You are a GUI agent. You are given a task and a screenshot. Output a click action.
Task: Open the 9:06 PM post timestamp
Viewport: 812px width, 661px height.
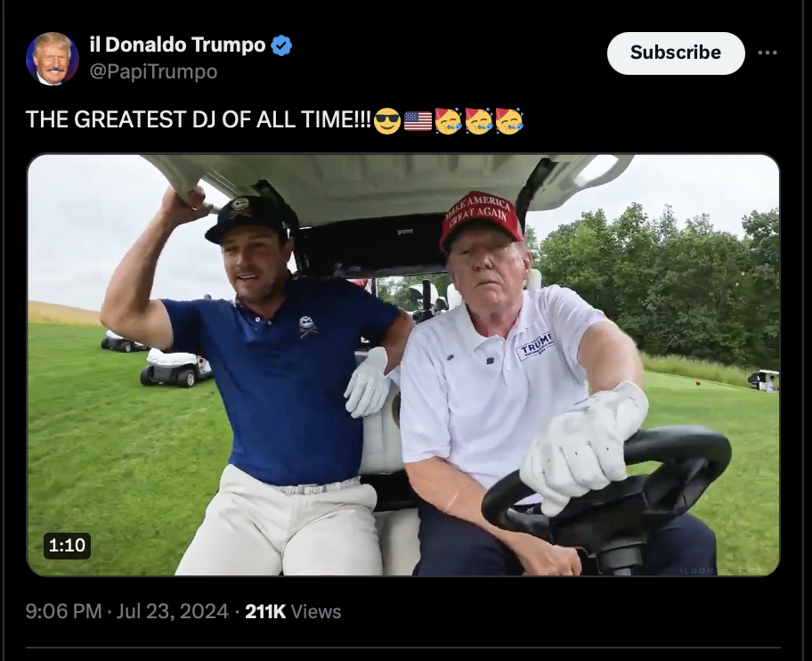point(63,611)
